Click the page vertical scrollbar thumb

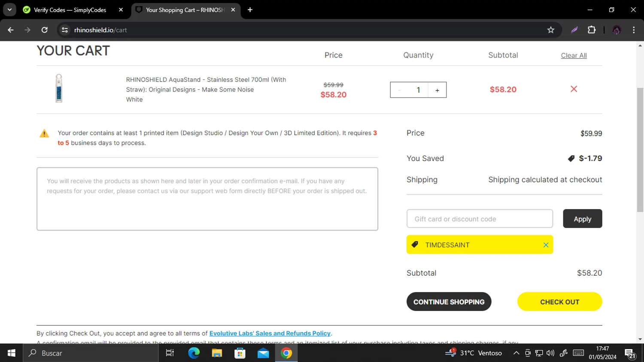640,149
